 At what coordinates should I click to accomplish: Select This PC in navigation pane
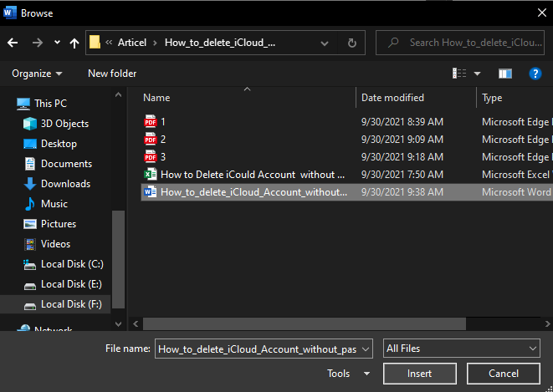(x=42, y=104)
